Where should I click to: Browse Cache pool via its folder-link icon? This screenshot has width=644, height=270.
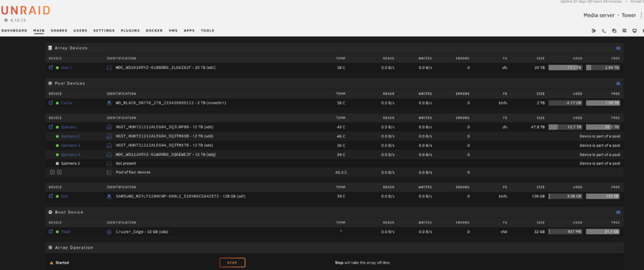tap(51, 102)
